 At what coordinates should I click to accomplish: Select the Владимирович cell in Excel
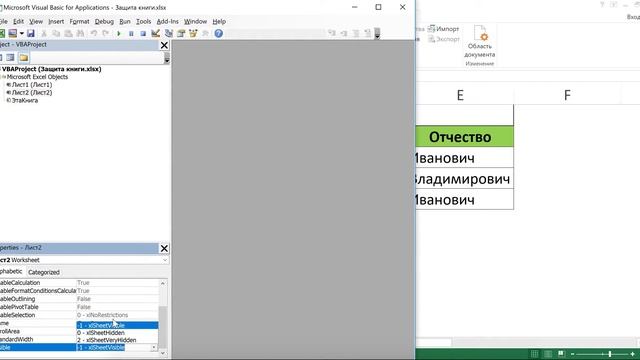pyautogui.click(x=464, y=179)
